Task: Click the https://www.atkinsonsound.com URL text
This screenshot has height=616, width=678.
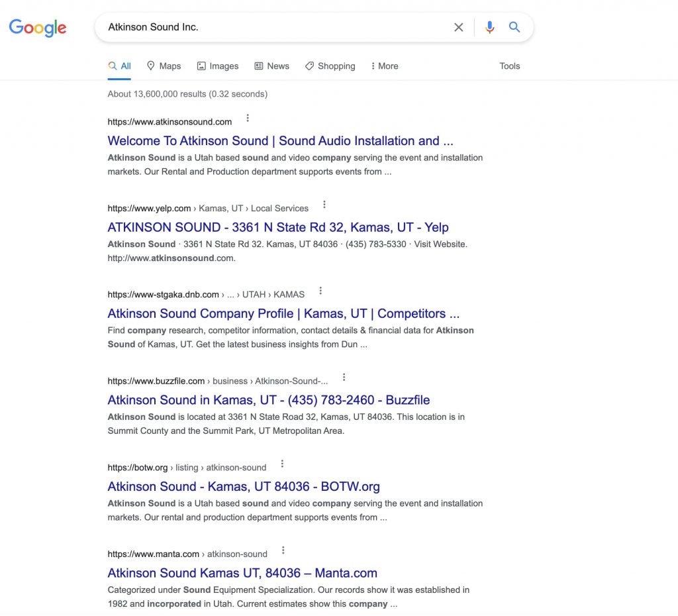Action: (x=169, y=122)
